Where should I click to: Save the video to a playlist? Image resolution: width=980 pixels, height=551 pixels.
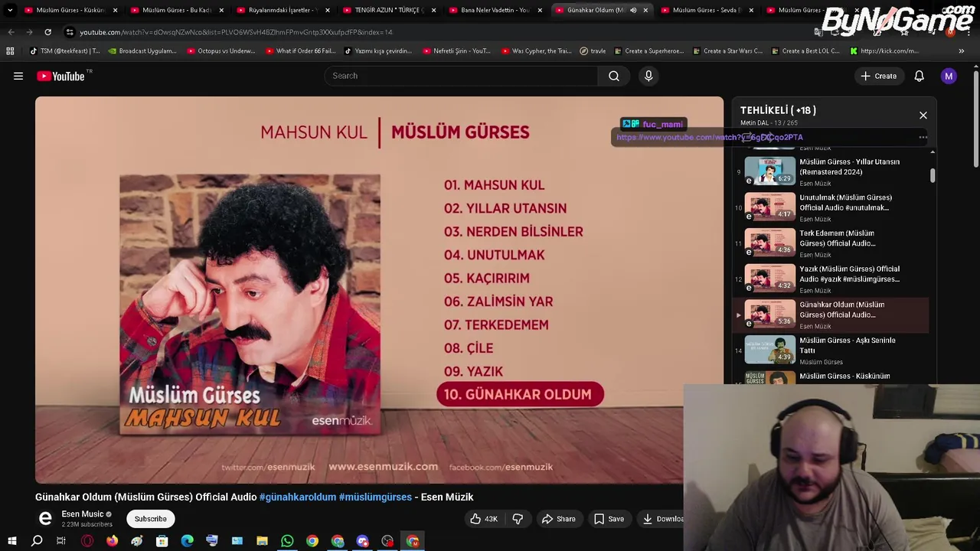[x=609, y=519]
